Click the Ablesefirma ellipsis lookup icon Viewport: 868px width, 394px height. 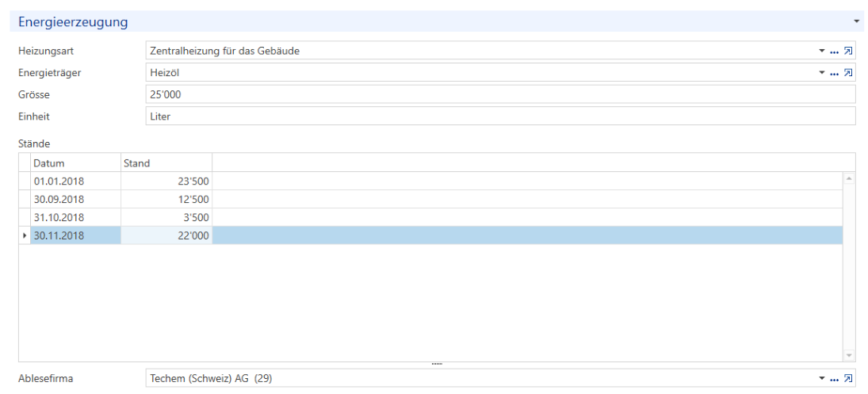tap(834, 379)
